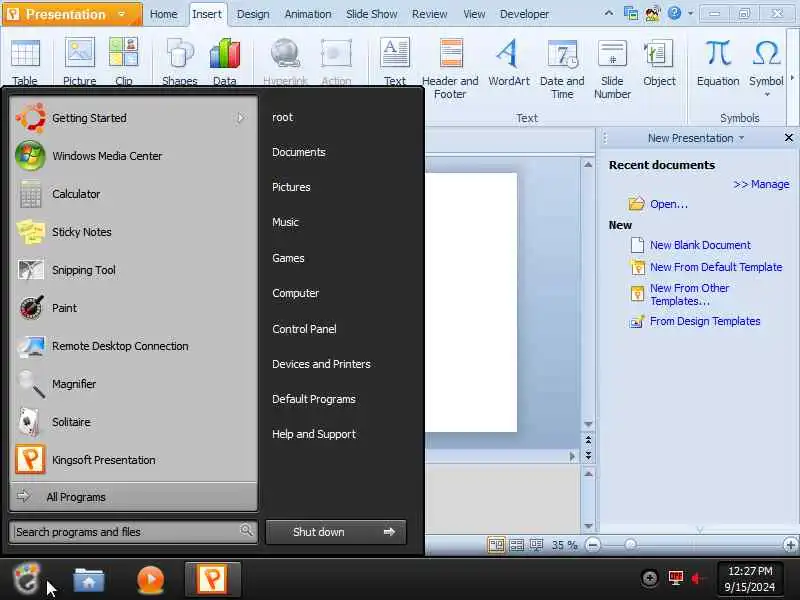Open Devices and Printers
The width and height of the screenshot is (800, 600).
[x=321, y=364]
